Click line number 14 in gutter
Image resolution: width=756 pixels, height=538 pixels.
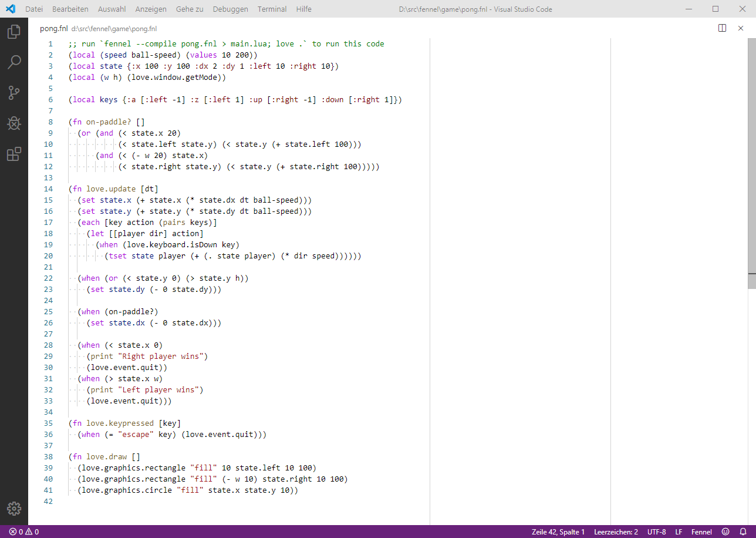48,189
